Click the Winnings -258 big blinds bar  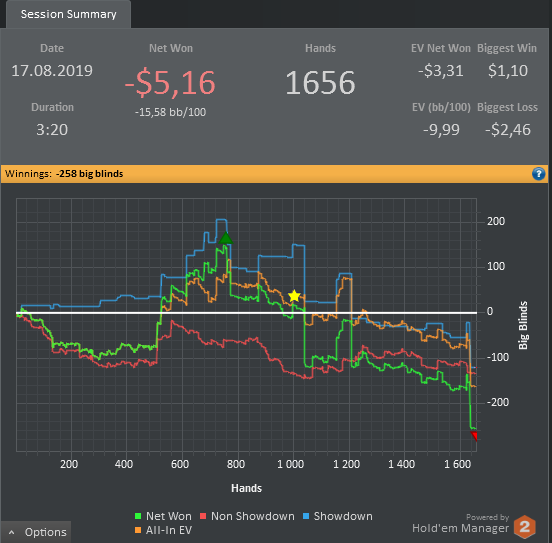(275, 174)
